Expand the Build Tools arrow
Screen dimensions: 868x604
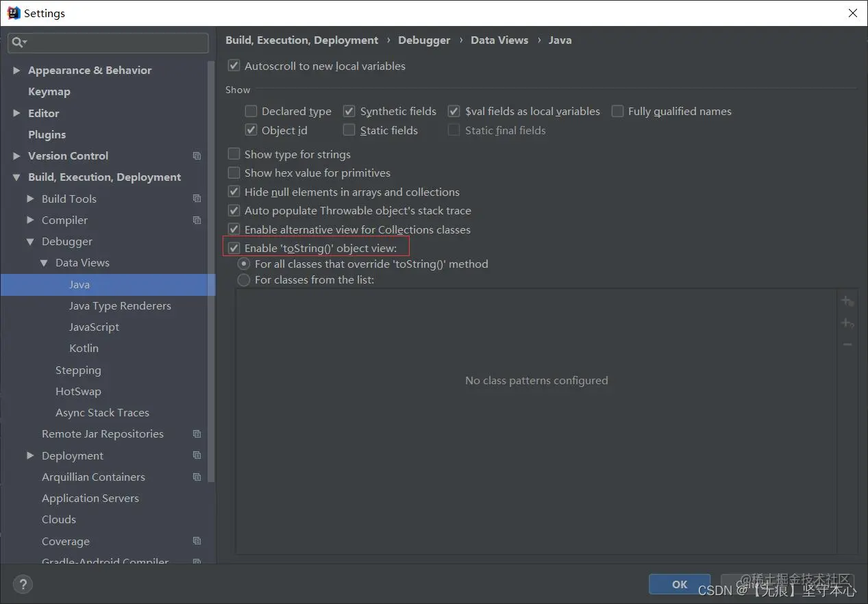point(30,199)
